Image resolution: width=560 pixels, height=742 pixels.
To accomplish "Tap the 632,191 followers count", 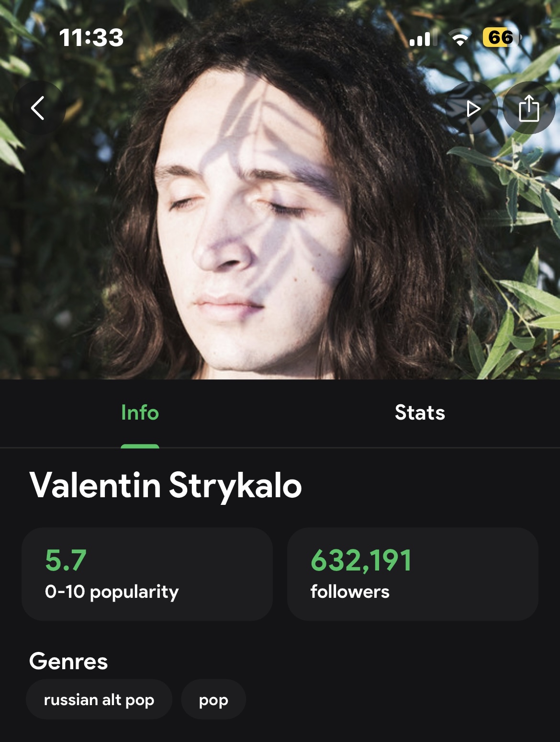I will coord(361,560).
